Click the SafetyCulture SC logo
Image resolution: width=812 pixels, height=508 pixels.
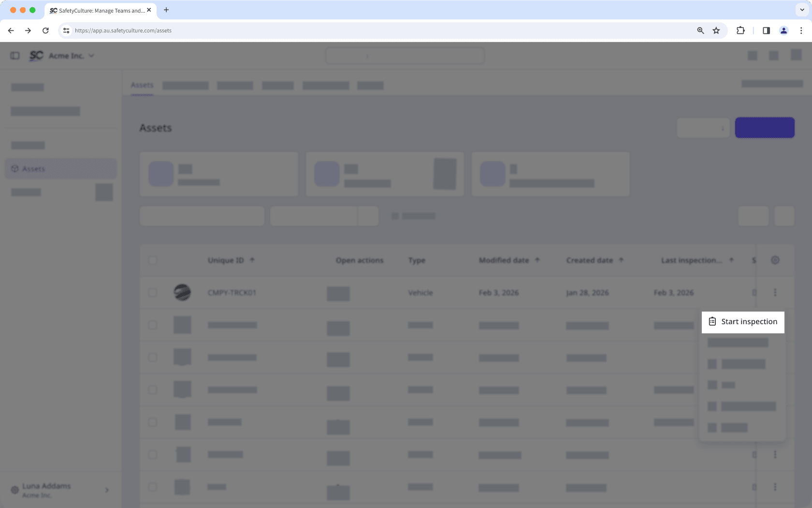(x=36, y=56)
